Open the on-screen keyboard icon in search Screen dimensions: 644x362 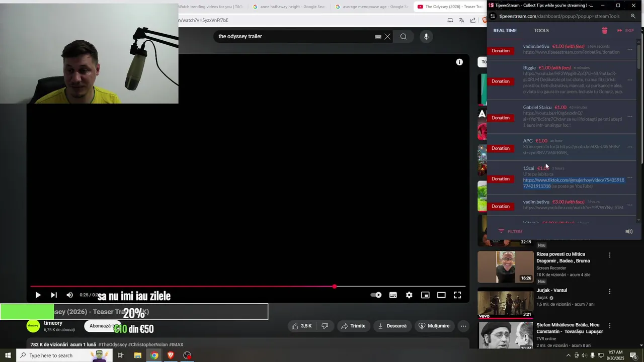[x=378, y=36]
